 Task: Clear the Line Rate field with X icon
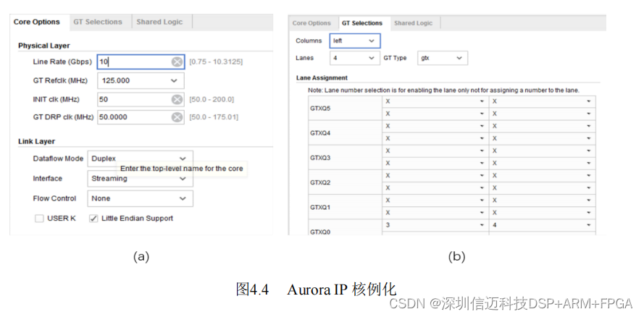click(x=177, y=62)
